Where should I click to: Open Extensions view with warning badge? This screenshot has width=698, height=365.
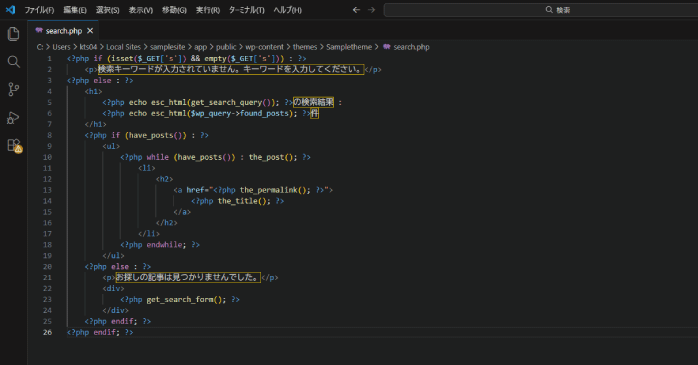[x=14, y=146]
